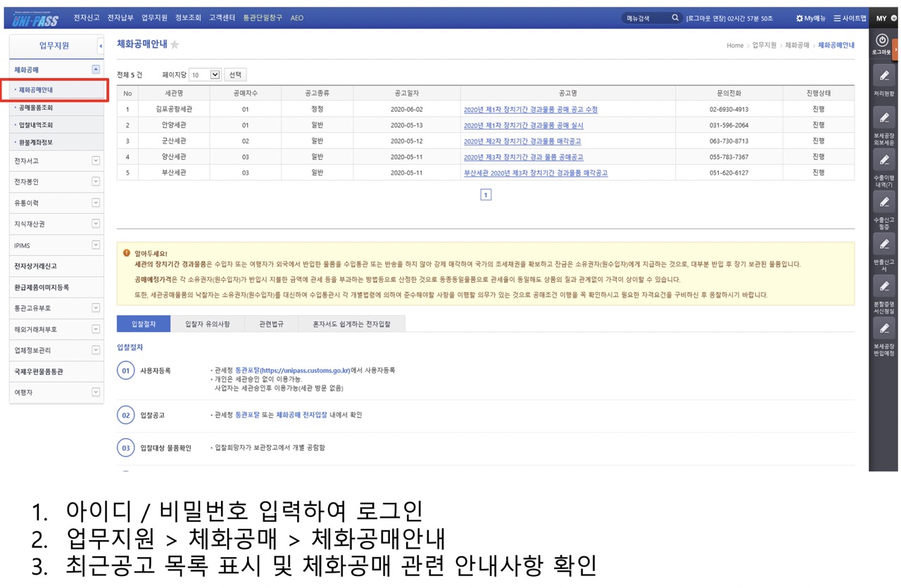Open 안양세관 notice 경과물품 공매 실시
Image resolution: width=901 pixels, height=588 pixels.
pos(524,126)
